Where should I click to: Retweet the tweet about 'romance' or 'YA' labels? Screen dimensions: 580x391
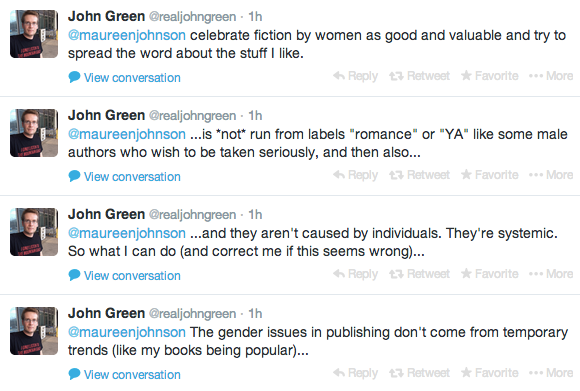coord(419,175)
